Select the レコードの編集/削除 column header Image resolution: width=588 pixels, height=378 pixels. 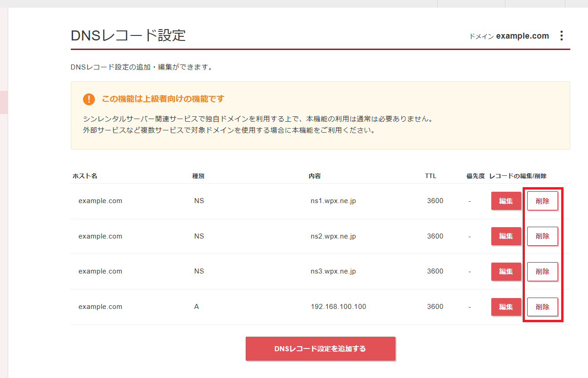pyautogui.click(x=518, y=176)
